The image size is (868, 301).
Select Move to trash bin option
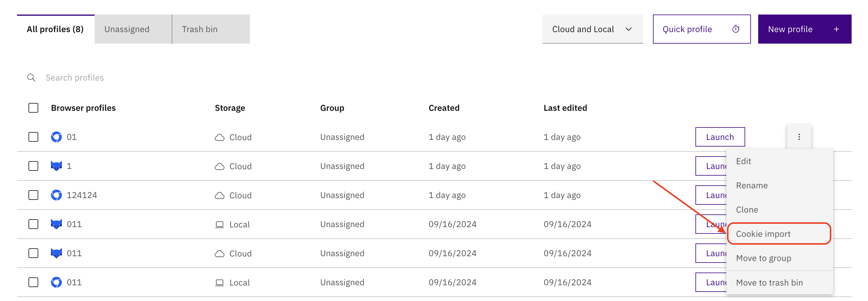(779, 283)
